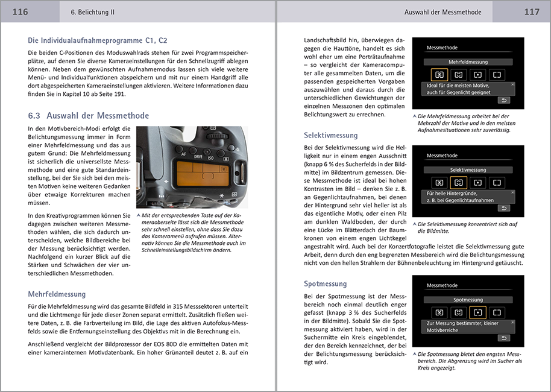This screenshot has width=551, height=392.
Task: Tap the AF button on the camera body
Action: pos(180,149)
